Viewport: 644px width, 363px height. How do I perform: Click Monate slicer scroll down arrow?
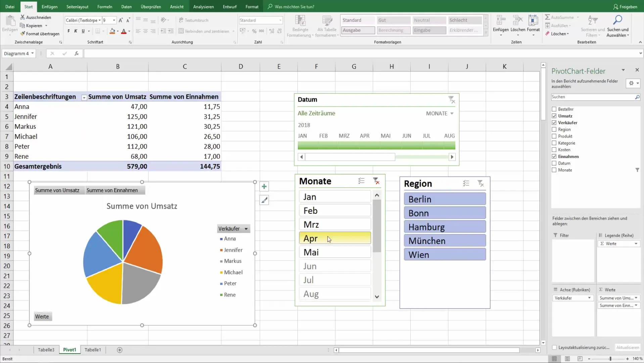[377, 297]
